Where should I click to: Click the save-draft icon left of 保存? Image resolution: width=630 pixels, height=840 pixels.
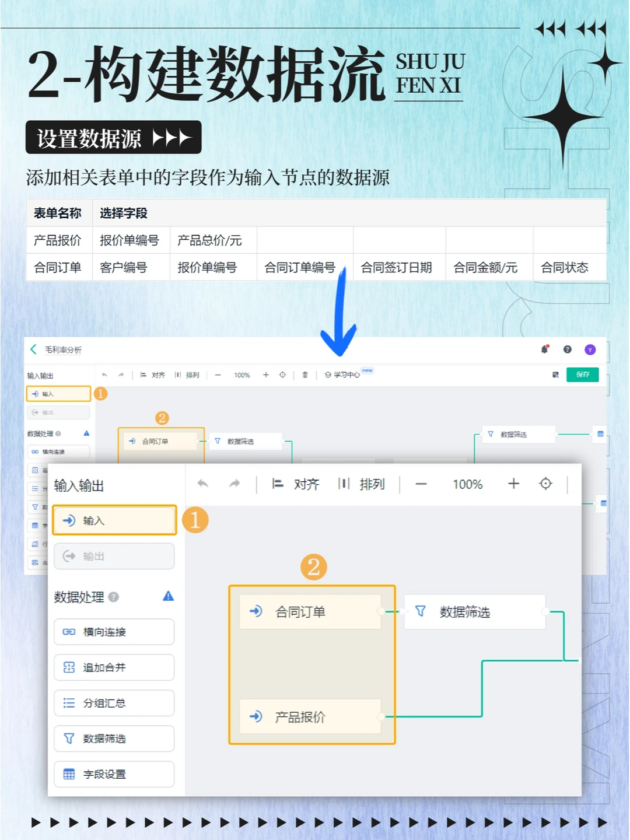(555, 374)
